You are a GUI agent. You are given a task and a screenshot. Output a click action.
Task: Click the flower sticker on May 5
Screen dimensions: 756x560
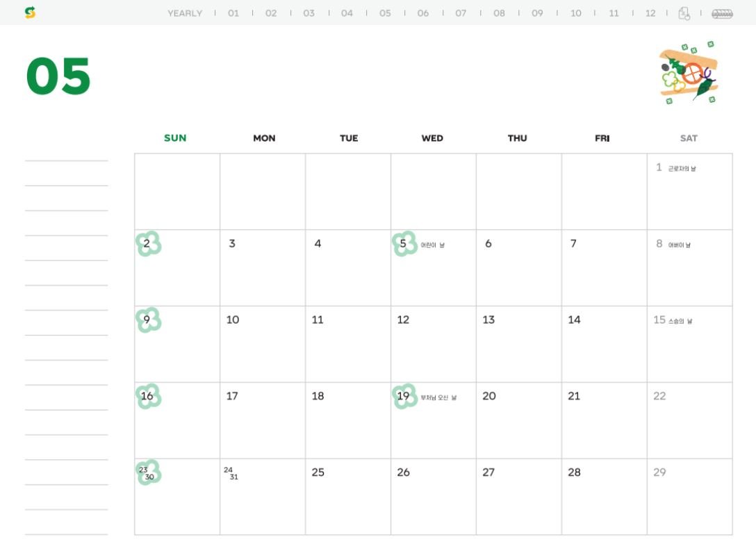point(404,244)
